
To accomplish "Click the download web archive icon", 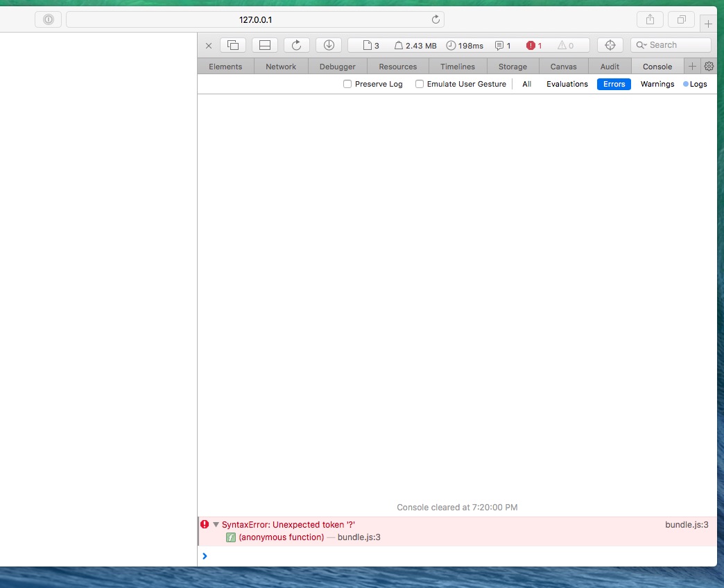I will point(329,45).
